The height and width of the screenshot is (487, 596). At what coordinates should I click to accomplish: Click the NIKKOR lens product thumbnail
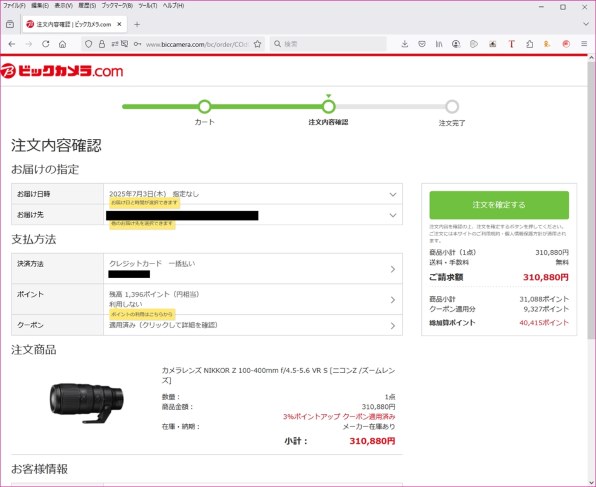[x=87, y=403]
